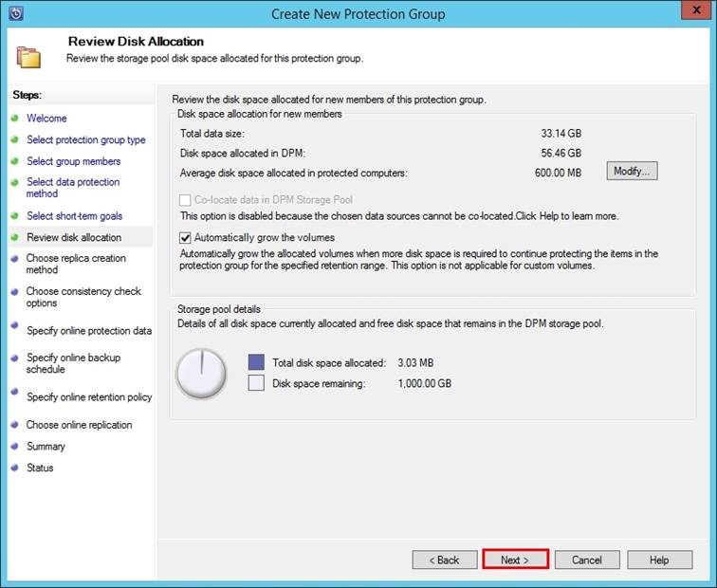Viewport: 717px width, 588px height.
Task: Click the protection group folder icon
Action: click(28, 58)
